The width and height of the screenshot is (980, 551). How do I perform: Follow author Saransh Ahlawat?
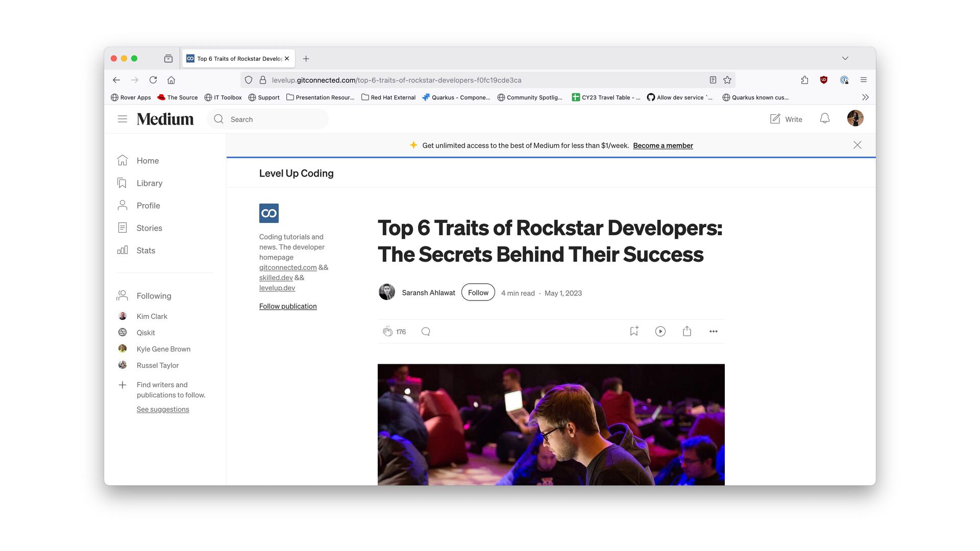(478, 293)
